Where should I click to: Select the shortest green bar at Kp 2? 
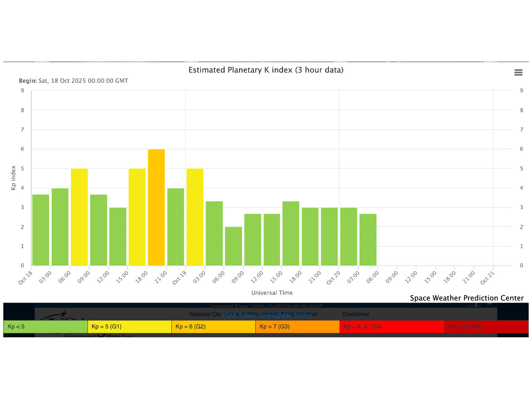[233, 246]
